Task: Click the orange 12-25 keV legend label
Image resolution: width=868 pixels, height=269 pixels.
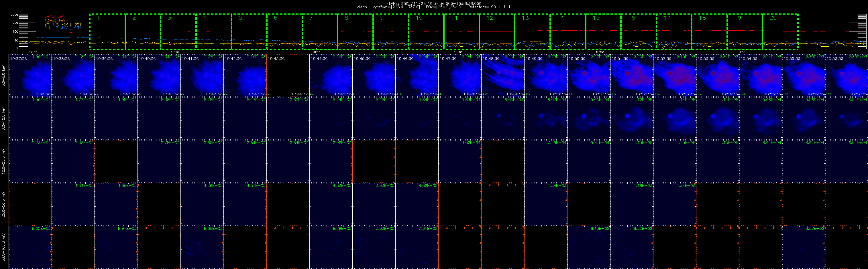Action: point(55,20)
